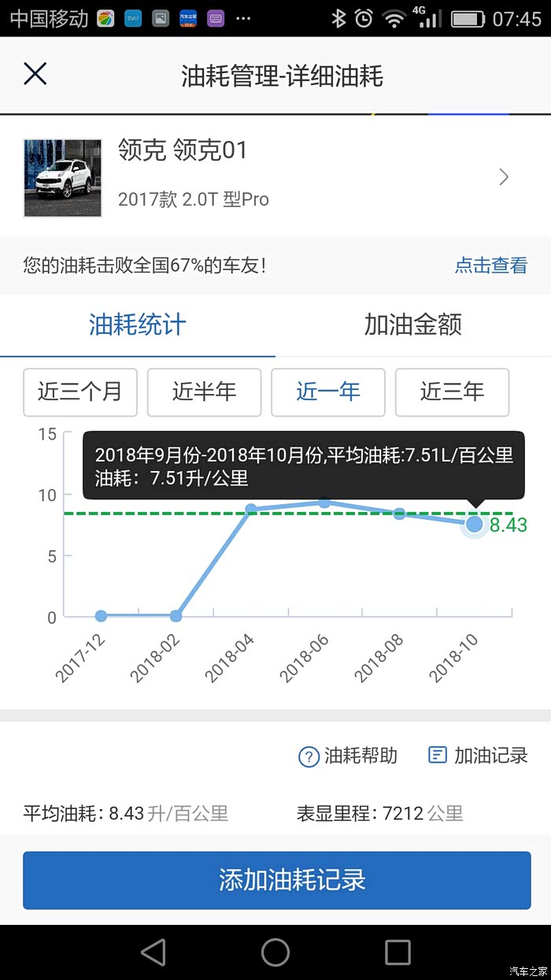This screenshot has height=980, width=551.
Task: Tap the 平均油耗: 8.43 升/百公里 text
Action: click(125, 813)
